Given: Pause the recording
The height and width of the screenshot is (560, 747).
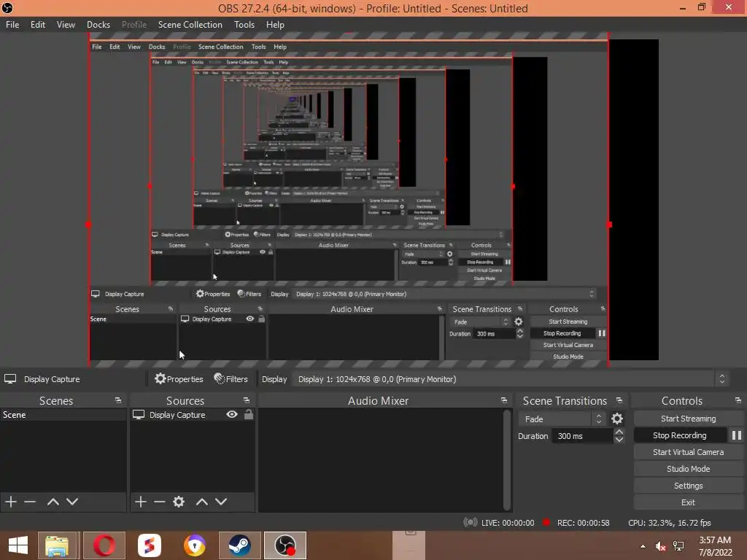Looking at the screenshot, I should click(736, 435).
